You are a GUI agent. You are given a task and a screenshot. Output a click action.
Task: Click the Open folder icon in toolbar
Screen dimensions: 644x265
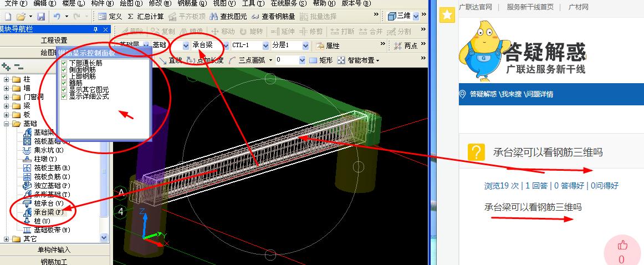[x=21, y=17]
